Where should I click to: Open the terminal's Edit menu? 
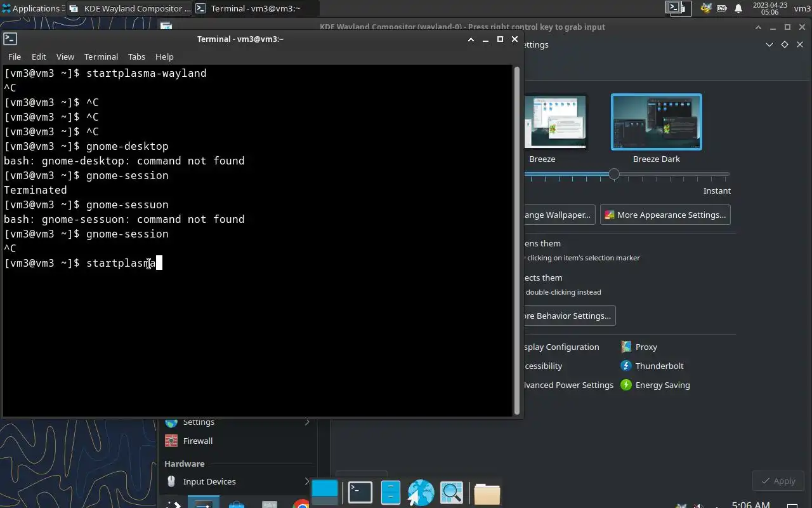pos(39,57)
